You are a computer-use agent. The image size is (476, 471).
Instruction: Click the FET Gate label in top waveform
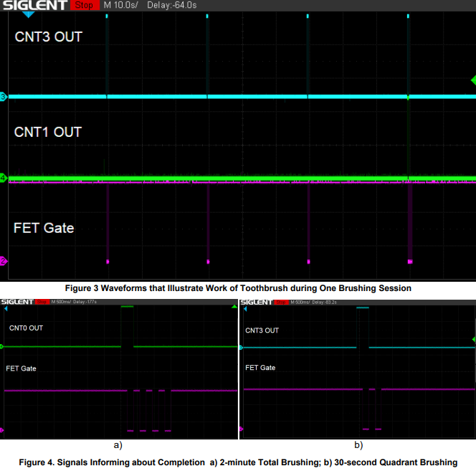coord(44,228)
